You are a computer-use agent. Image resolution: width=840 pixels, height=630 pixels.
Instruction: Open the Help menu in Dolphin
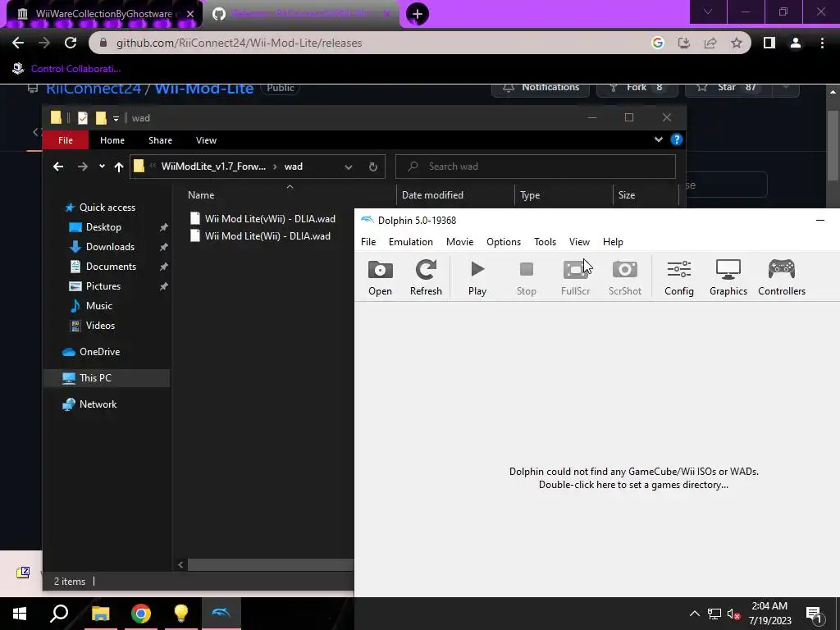point(613,242)
